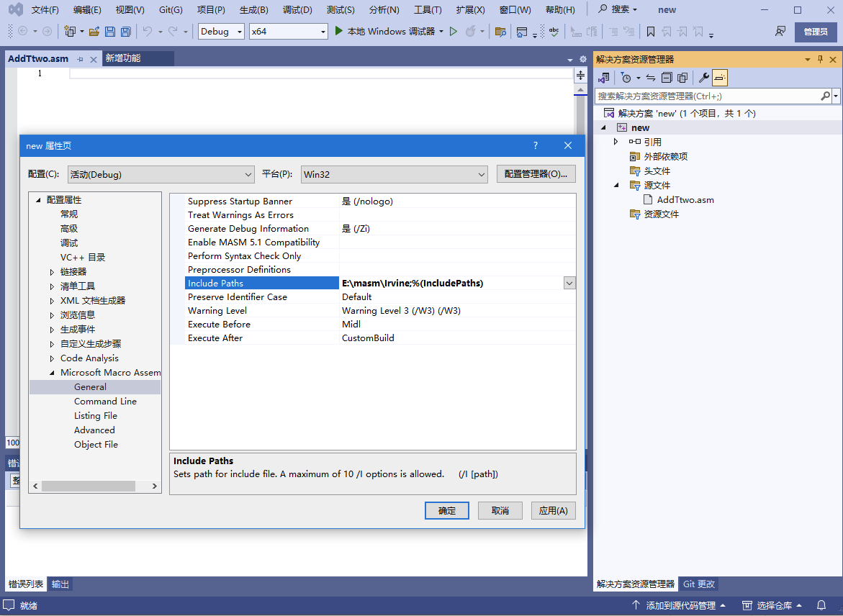Click the Open File folder icon

point(94,32)
